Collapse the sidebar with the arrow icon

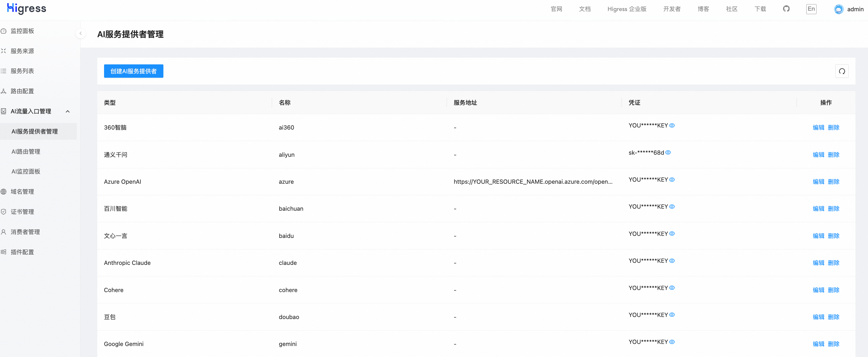pos(81,33)
